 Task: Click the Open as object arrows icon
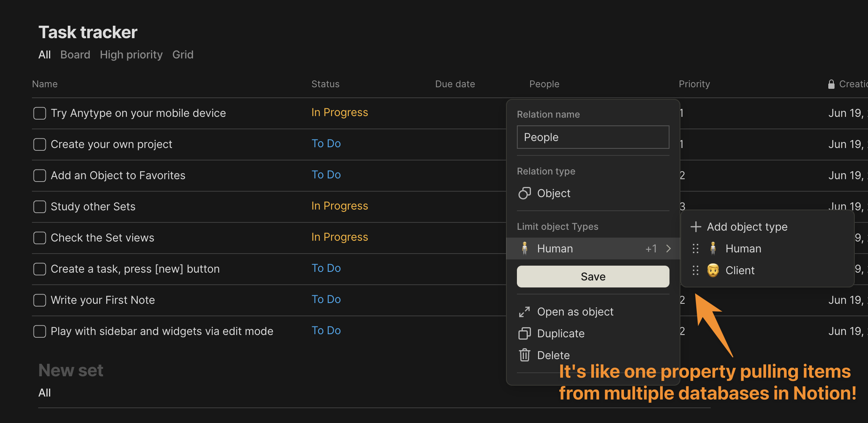click(x=524, y=312)
